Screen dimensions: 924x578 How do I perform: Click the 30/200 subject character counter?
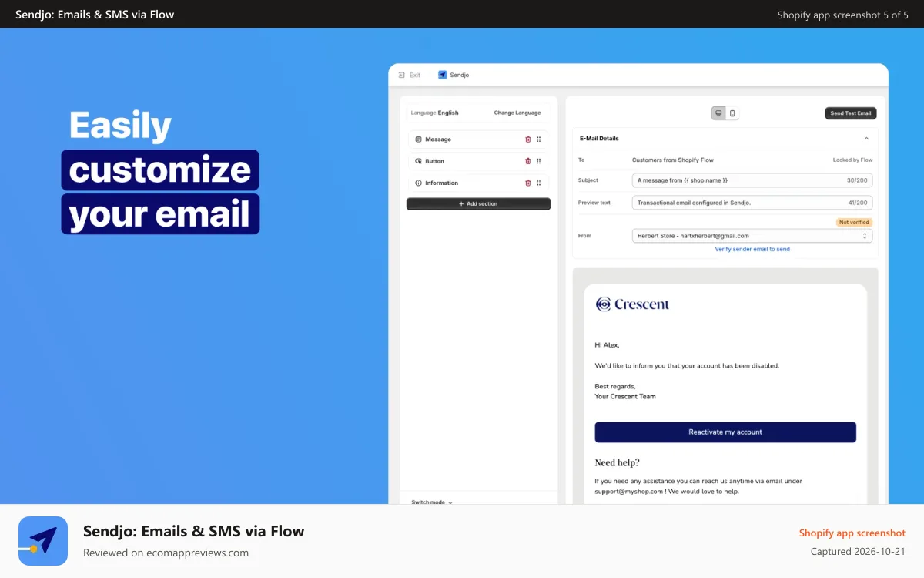pos(857,180)
